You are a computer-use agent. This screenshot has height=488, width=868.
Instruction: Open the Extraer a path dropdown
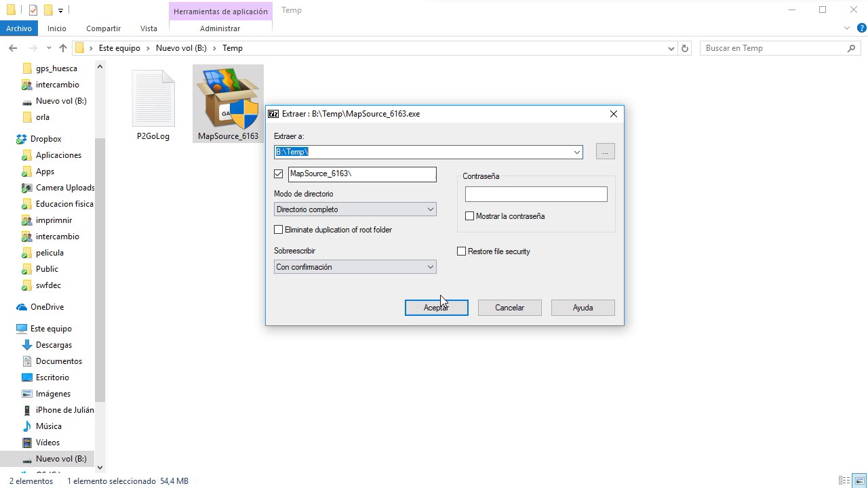pos(577,152)
